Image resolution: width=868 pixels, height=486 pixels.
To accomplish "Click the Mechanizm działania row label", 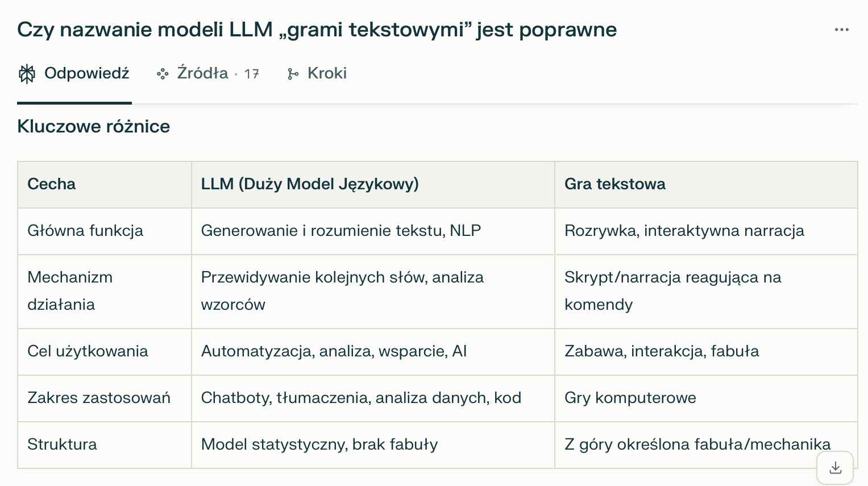I will pyautogui.click(x=70, y=290).
